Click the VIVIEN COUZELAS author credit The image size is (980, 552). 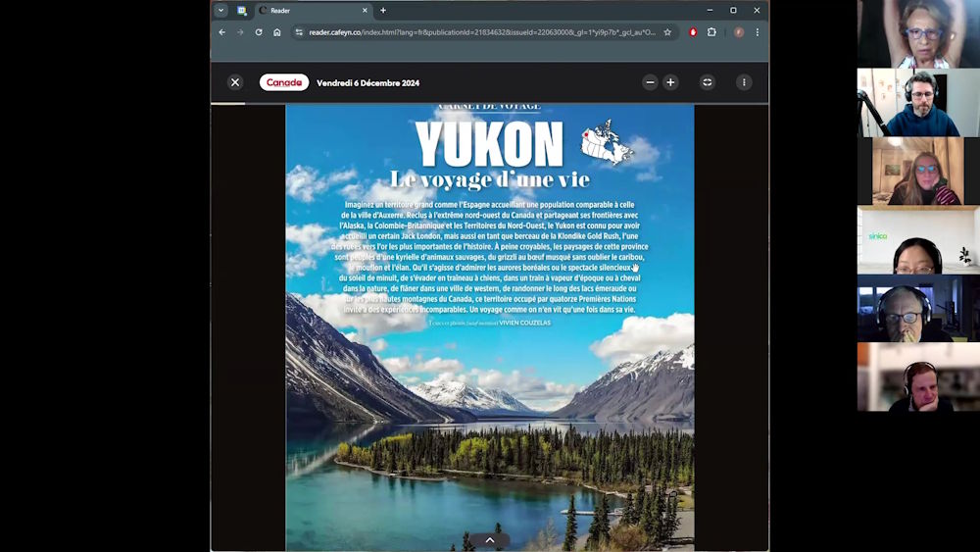[525, 323]
